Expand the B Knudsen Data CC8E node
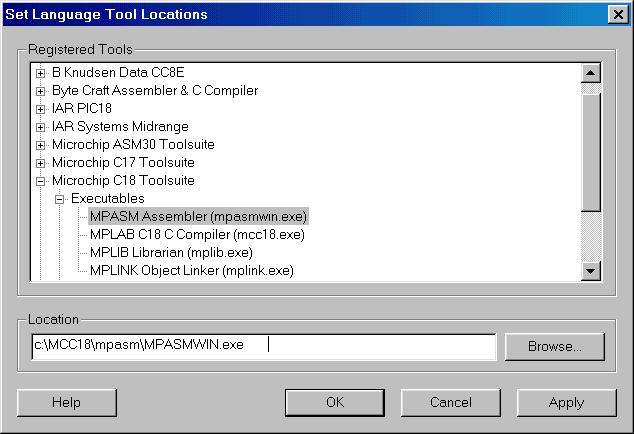This screenshot has width=634, height=434. (40, 73)
